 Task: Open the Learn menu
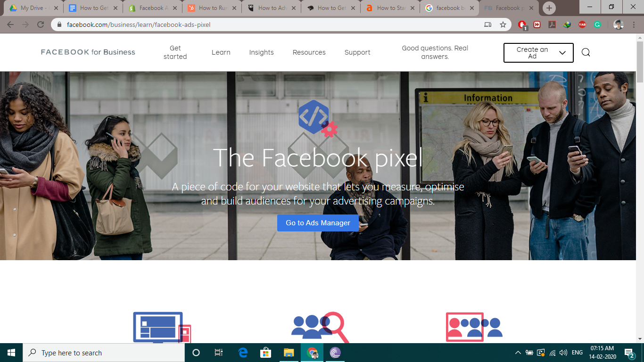coord(221,52)
